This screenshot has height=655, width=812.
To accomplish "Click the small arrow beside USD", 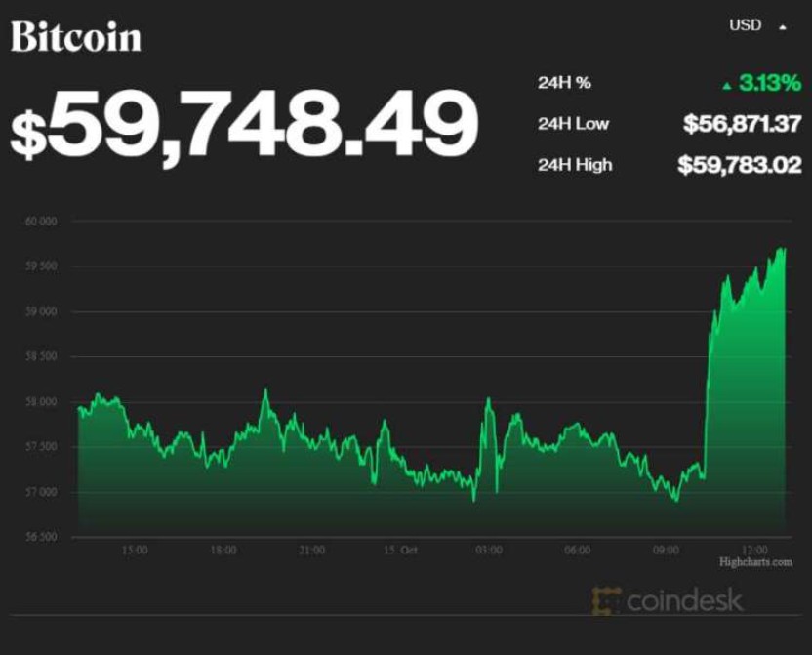I will coord(782,27).
